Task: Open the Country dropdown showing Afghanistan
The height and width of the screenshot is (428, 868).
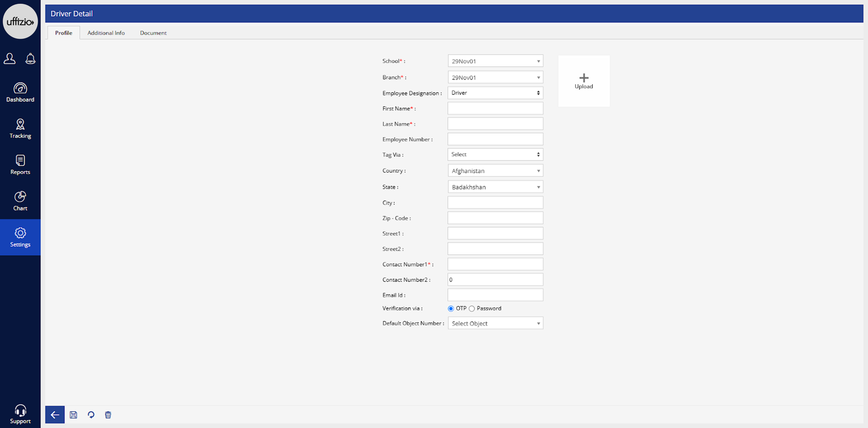Action: pyautogui.click(x=495, y=171)
